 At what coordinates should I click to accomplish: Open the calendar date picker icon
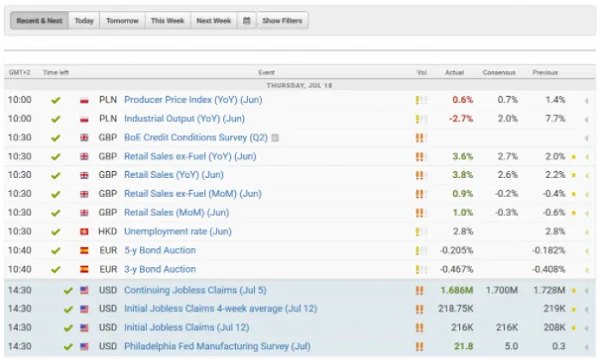[x=247, y=21]
